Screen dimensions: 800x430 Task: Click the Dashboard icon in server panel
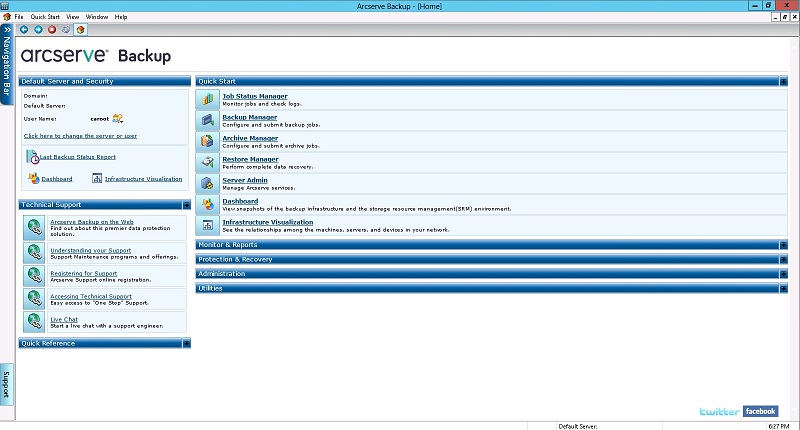tap(34, 179)
